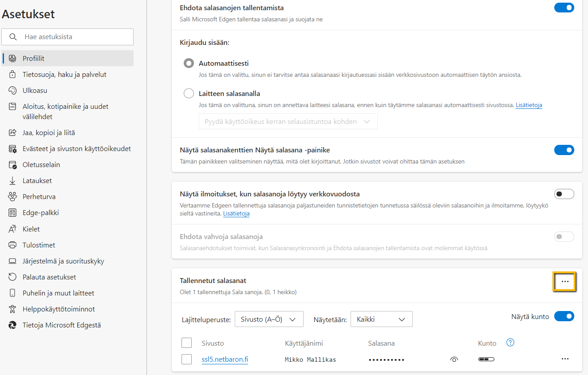
Task: Open Evästeet ja sivuston käyttöoikeudet settings
Action: click(x=77, y=149)
